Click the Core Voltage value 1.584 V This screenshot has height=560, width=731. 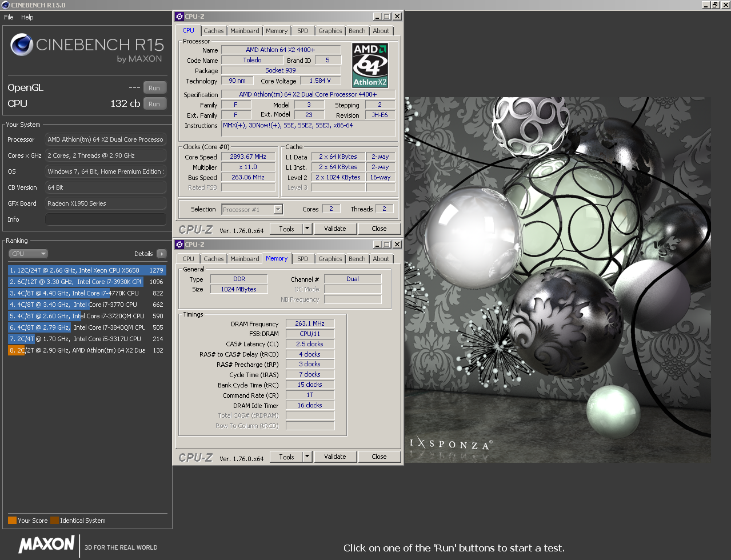pyautogui.click(x=320, y=81)
